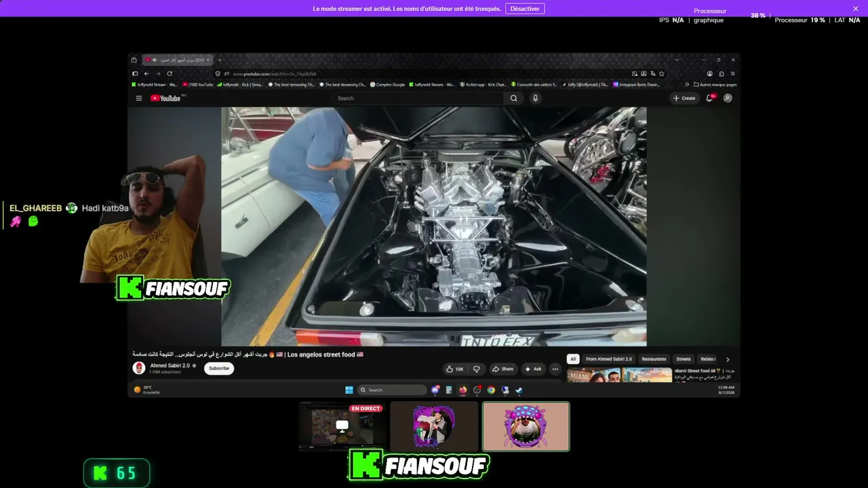The image size is (868, 488).
Task: Dismiss the purple streamer mode banner
Action: (x=856, y=9)
